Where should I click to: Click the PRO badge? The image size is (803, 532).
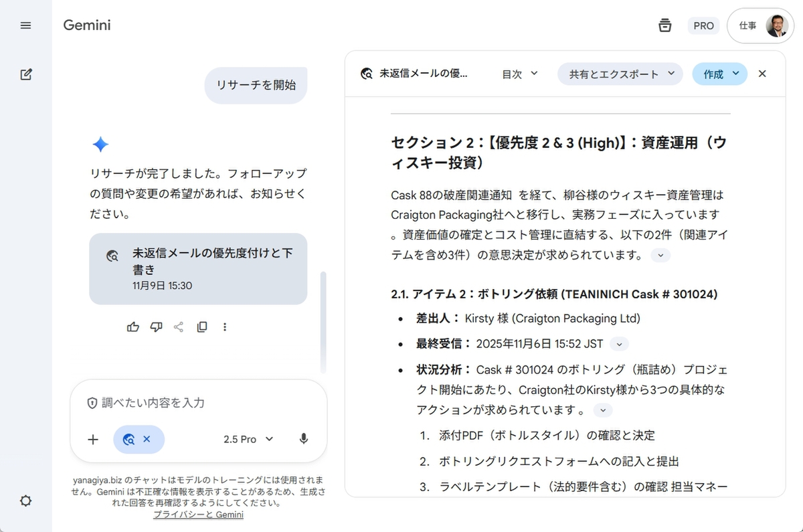[x=703, y=25]
